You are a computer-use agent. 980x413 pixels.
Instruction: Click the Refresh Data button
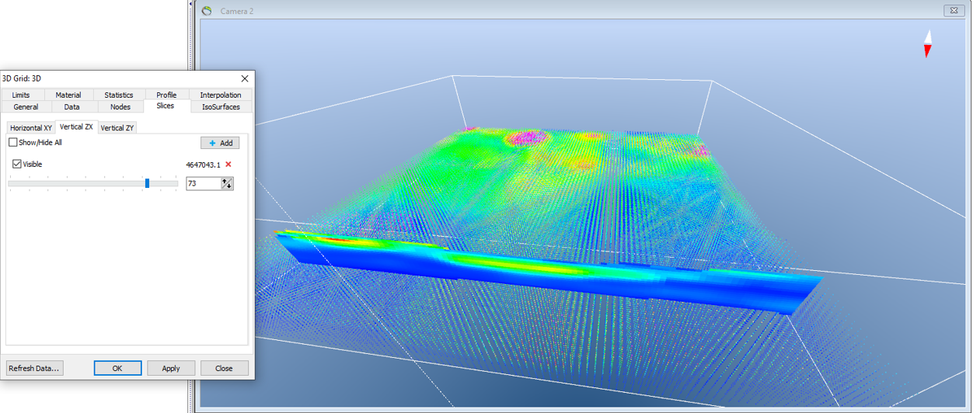point(34,368)
